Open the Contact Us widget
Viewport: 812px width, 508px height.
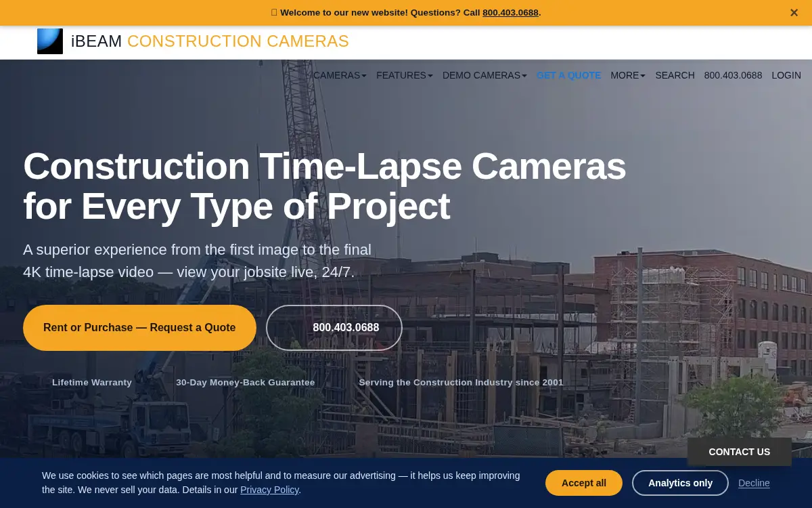740,452
